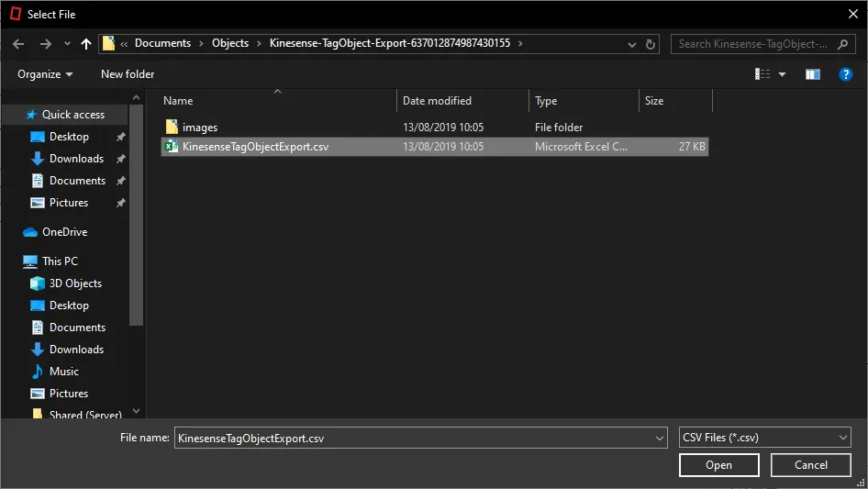Change the view layout icon
Image resolution: width=868 pixels, height=489 pixels.
(762, 74)
